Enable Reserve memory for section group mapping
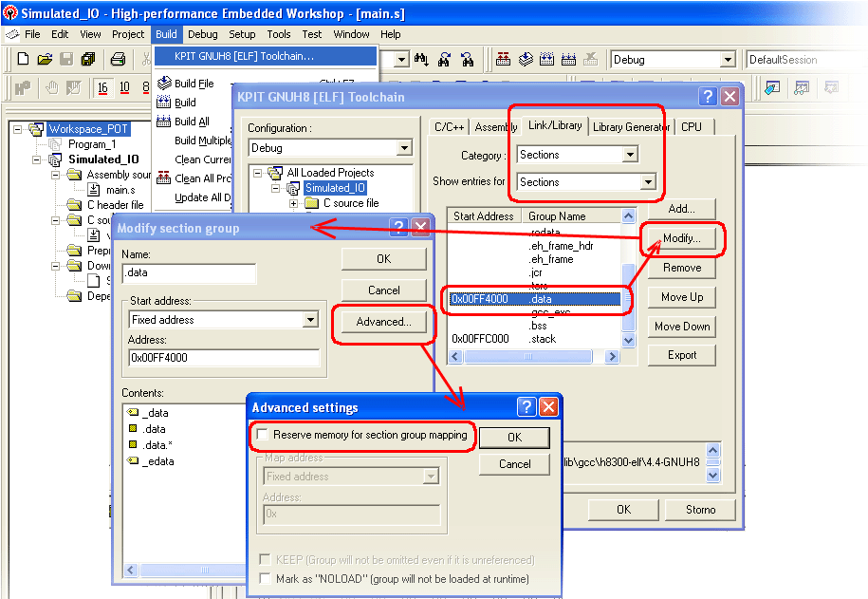The image size is (868, 599). click(x=263, y=435)
